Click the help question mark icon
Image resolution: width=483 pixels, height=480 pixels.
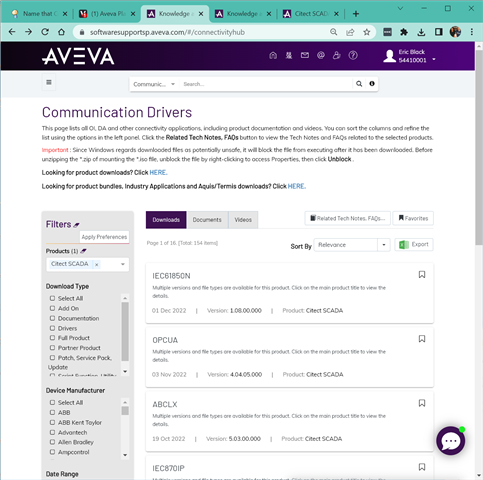coord(353,55)
